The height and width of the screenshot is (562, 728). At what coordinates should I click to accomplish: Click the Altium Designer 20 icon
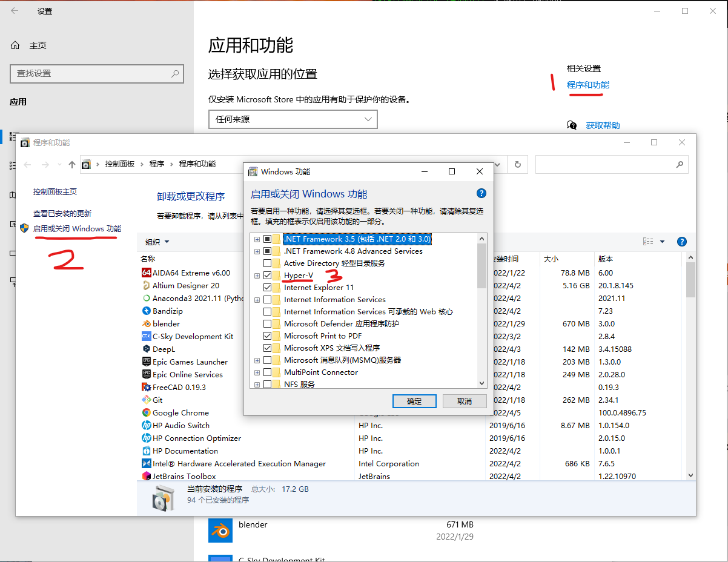pyautogui.click(x=146, y=285)
